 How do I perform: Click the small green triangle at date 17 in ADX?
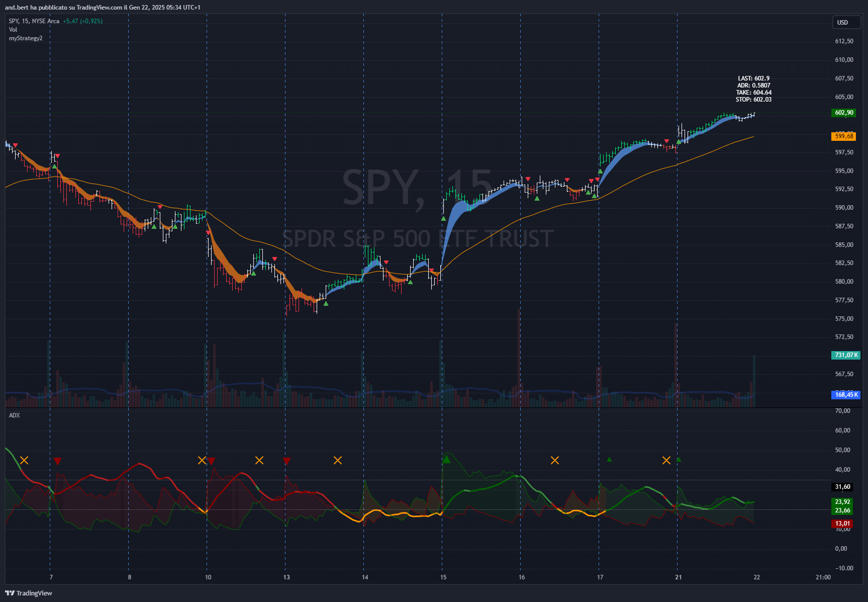[609, 459]
